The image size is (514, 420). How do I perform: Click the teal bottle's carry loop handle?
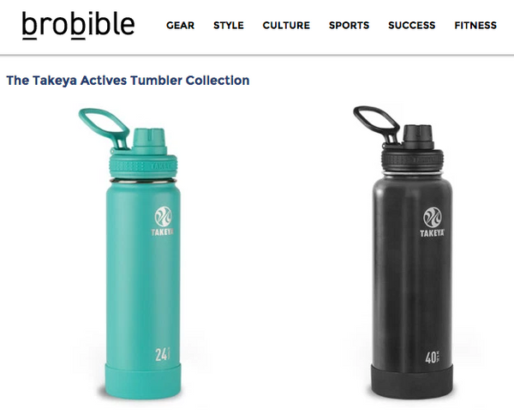point(104,127)
